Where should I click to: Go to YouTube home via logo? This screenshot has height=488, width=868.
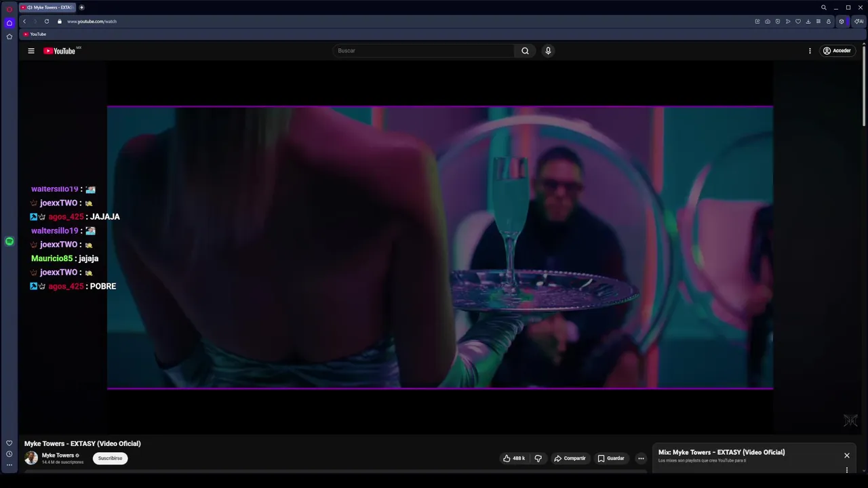[60, 51]
